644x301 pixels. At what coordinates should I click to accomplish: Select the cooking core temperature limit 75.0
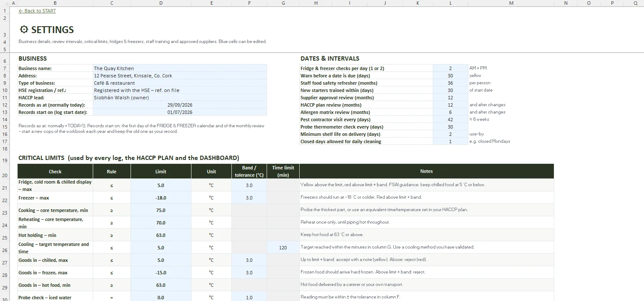pos(161,210)
